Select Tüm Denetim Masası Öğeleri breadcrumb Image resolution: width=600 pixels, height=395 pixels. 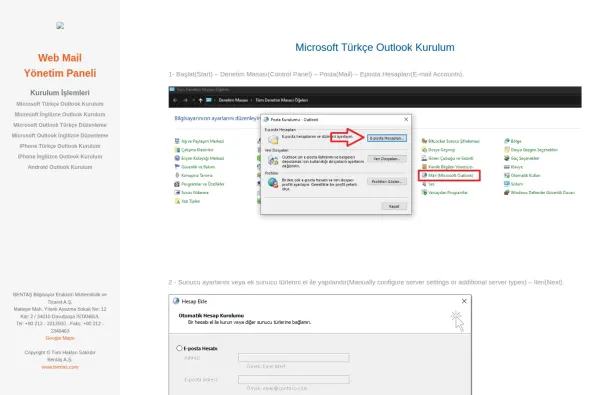click(281, 100)
